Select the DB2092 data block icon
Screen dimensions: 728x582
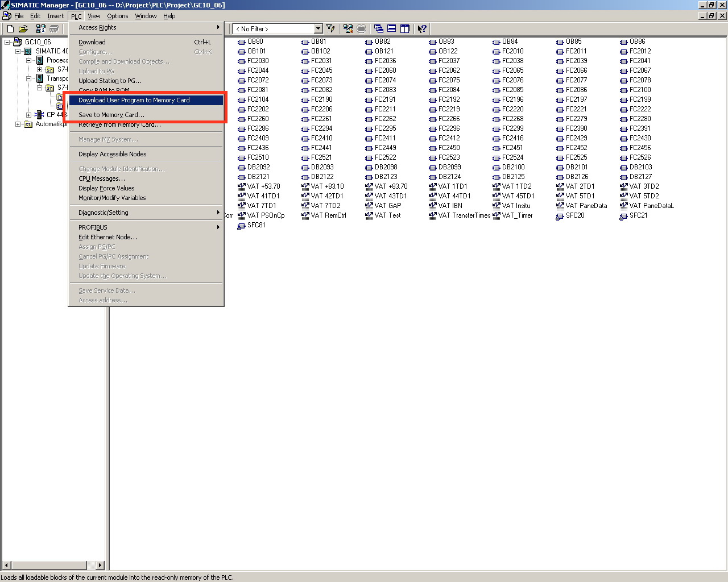coord(242,167)
